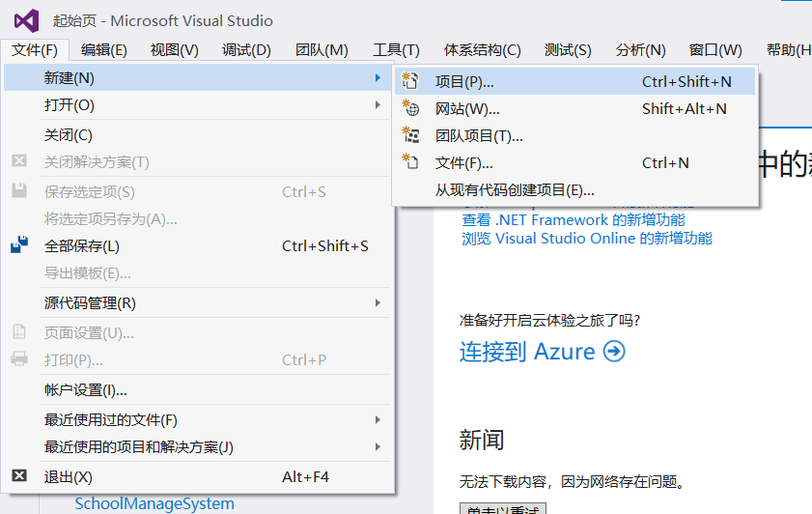Choose 退出(X) menu entry
This screenshot has width=812, height=514.
(197, 476)
